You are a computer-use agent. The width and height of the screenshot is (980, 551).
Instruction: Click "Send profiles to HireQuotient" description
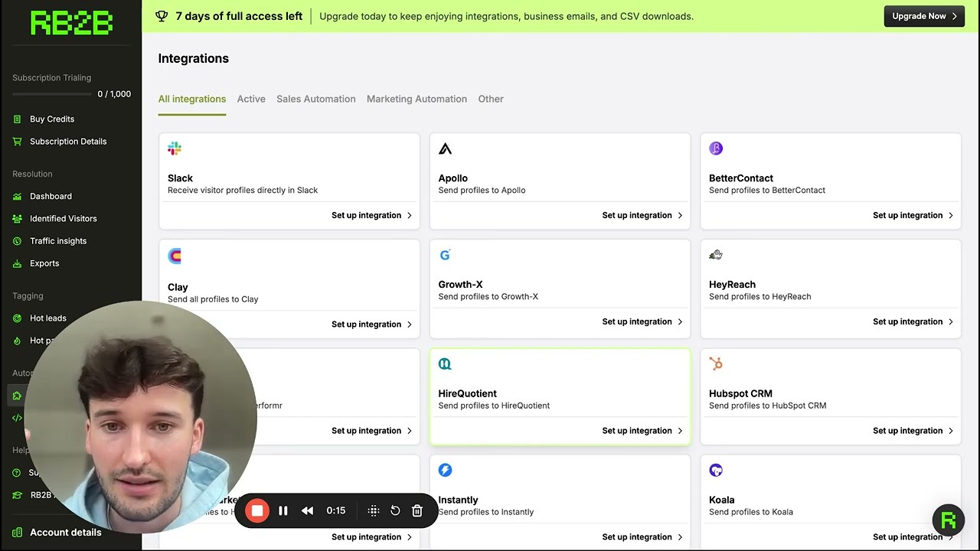point(494,406)
